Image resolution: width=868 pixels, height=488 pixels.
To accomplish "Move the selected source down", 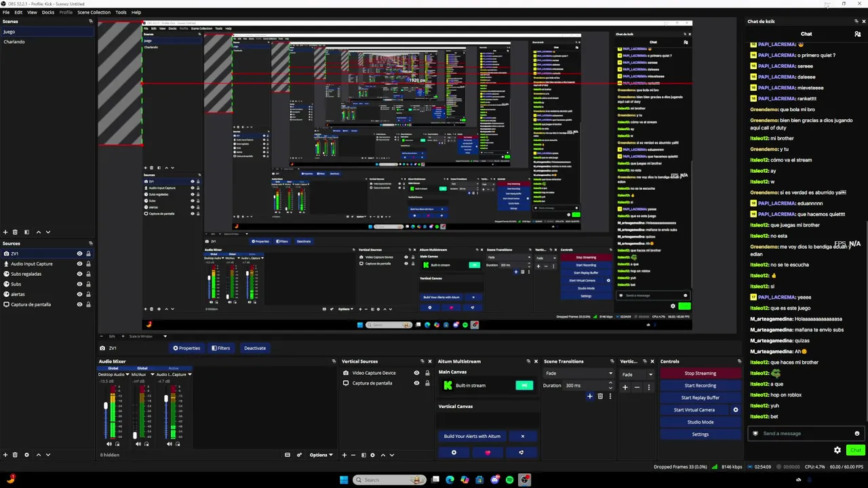I will pyautogui.click(x=47, y=455).
